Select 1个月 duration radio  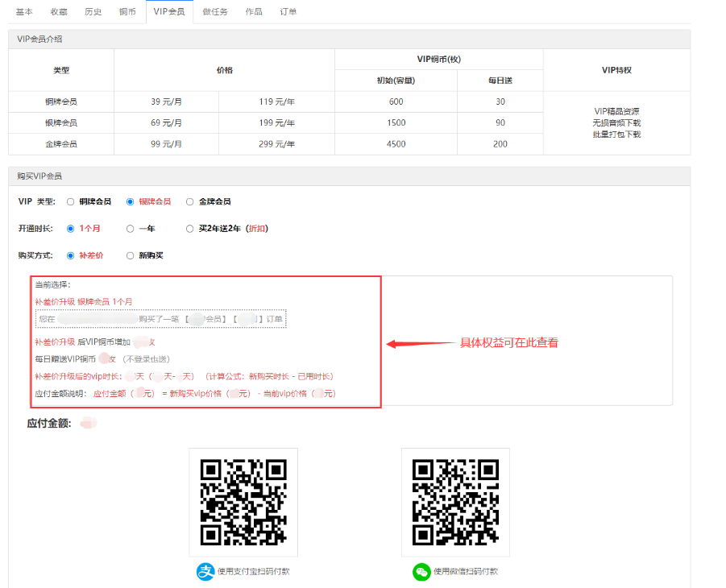(x=70, y=229)
